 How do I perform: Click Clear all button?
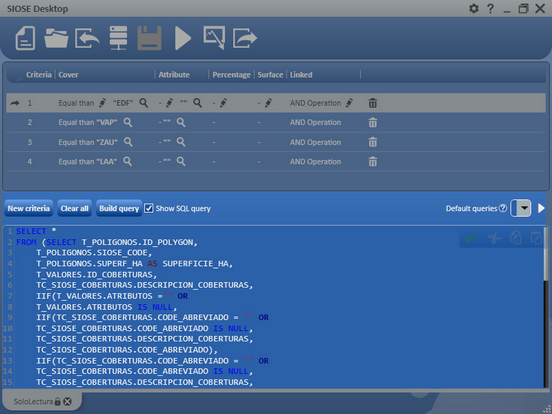pos(75,208)
